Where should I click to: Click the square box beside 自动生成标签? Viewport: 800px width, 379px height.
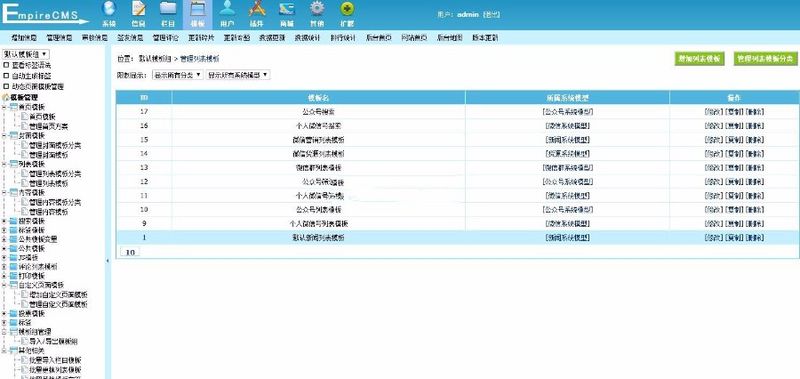pyautogui.click(x=6, y=75)
